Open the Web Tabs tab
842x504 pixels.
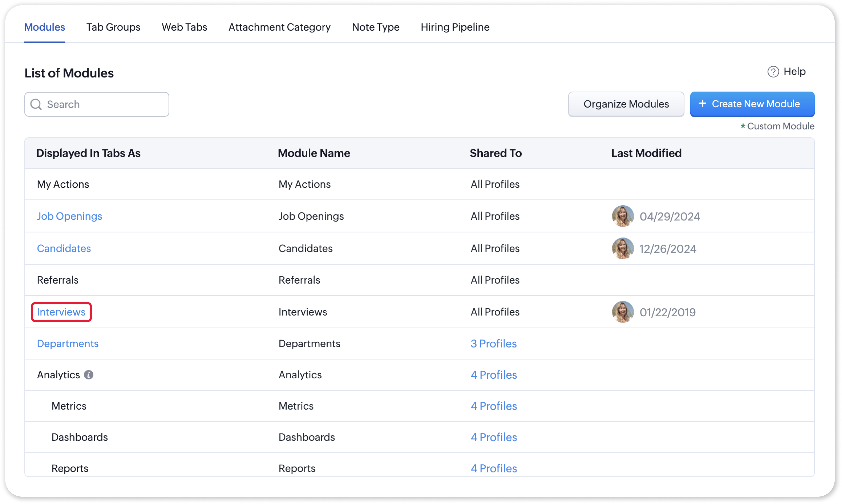184,27
